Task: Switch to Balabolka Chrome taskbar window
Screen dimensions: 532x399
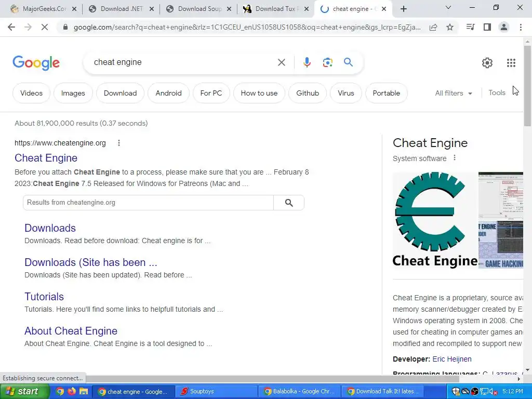Action: pos(300,391)
